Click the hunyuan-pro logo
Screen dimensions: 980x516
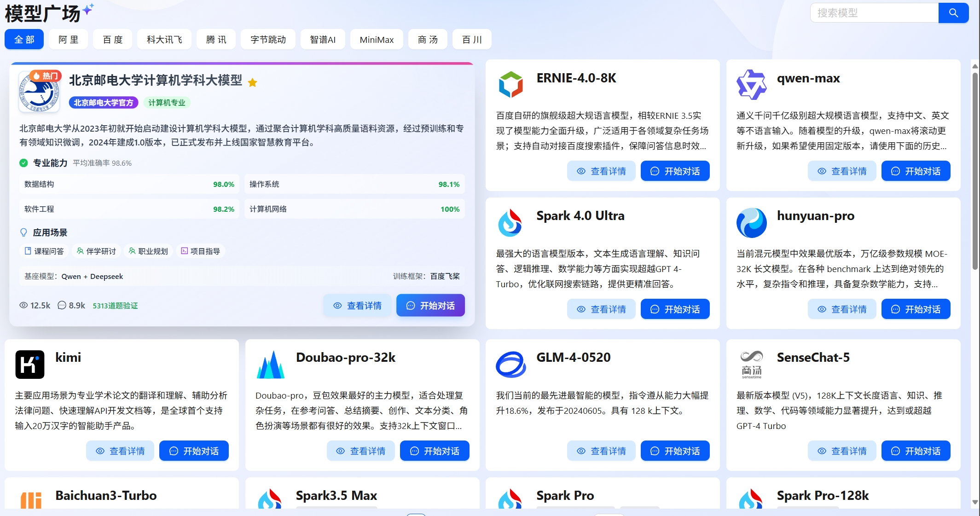751,223
